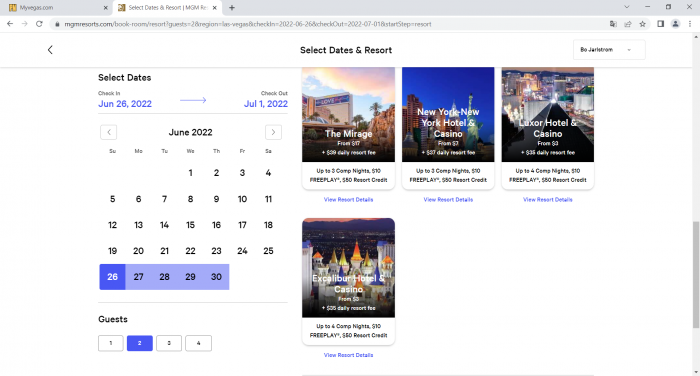Go to previous month in calendar
This screenshot has height=376, width=700.
[x=108, y=132]
